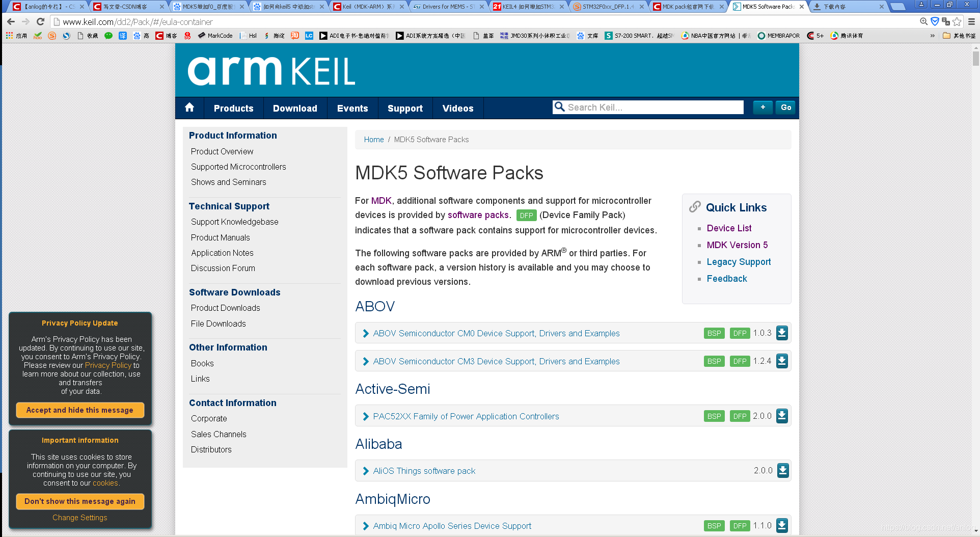Image resolution: width=980 pixels, height=537 pixels.
Task: Open Distributors in sidebar
Action: click(211, 449)
